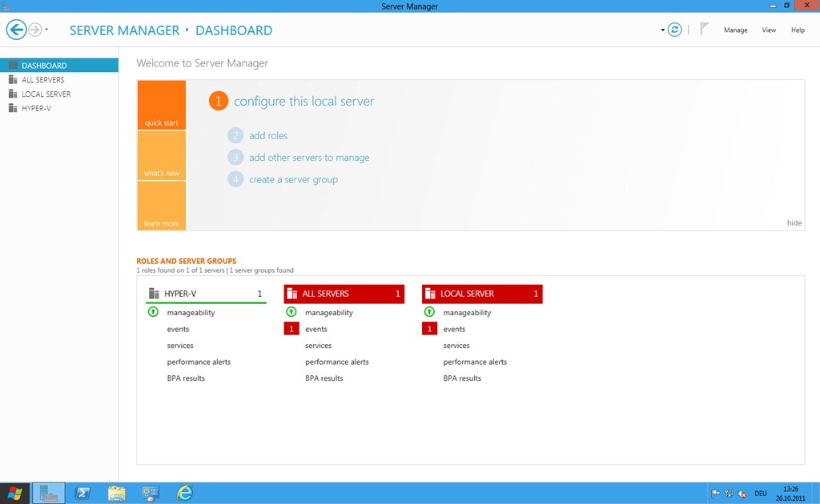Click 'add other servers to manage'
Screen dimensions: 820x504
[309, 158]
